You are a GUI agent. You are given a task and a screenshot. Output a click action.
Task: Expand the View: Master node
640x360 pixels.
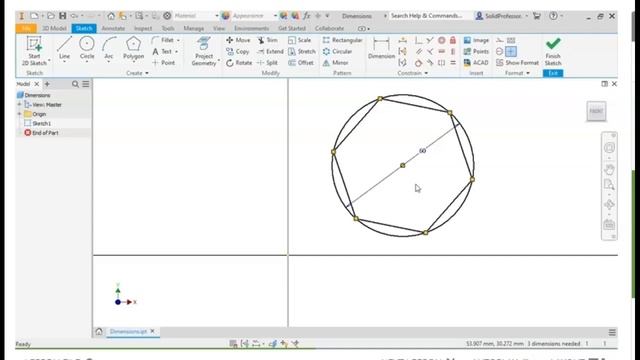point(19,104)
